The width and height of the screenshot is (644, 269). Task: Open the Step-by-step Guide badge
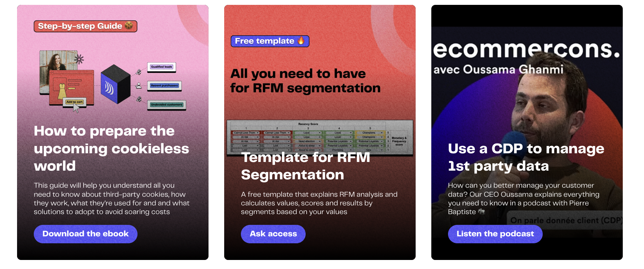[x=86, y=26]
